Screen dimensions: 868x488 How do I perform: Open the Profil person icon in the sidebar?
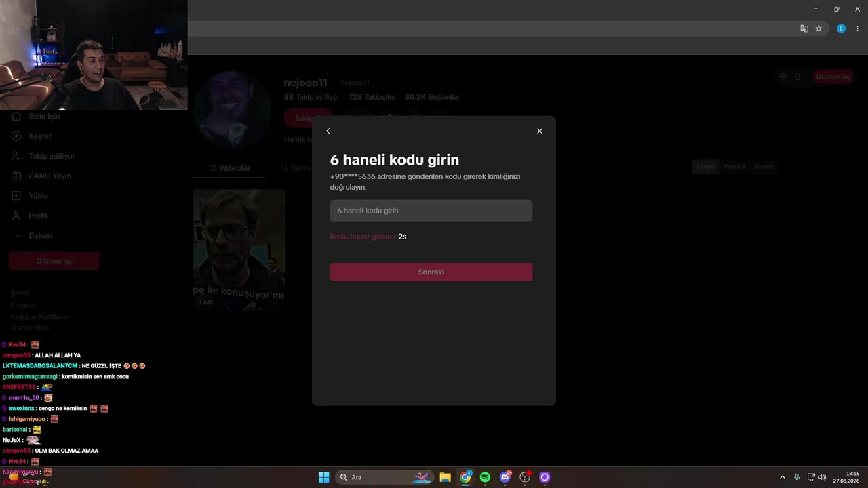pos(16,216)
